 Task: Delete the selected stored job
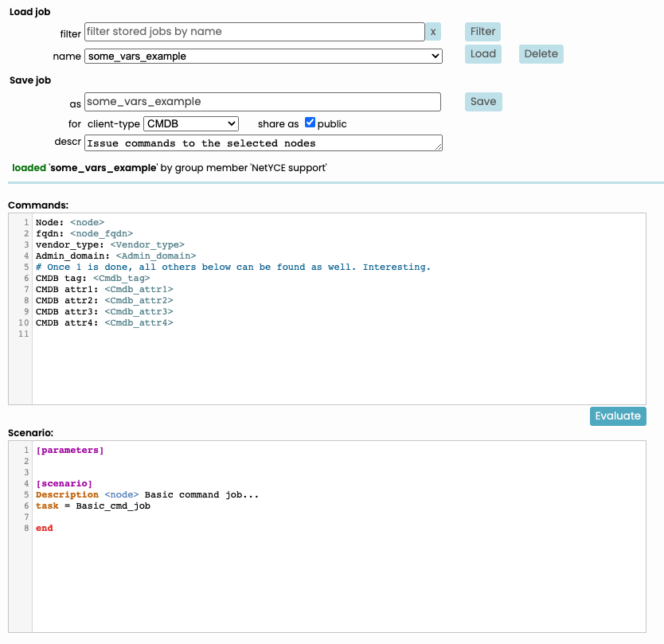[x=541, y=54]
